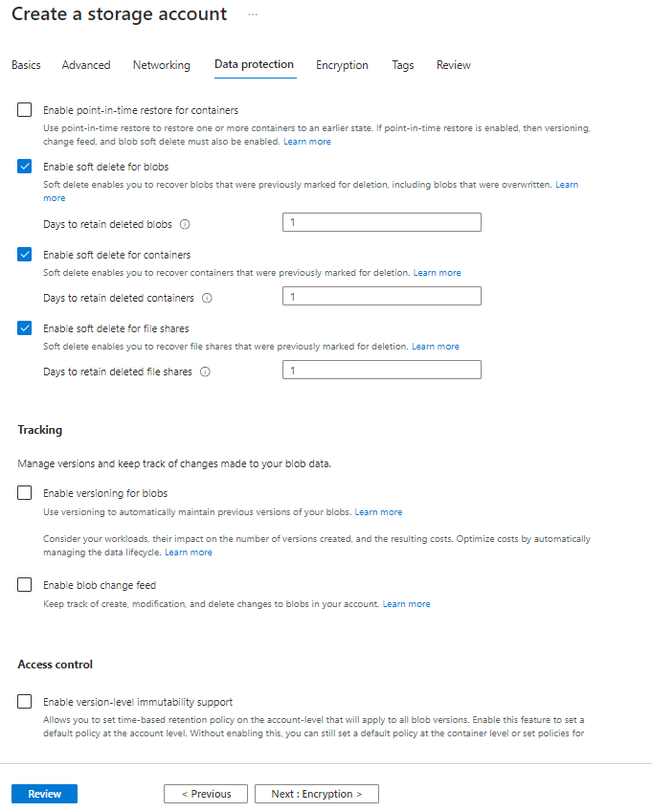Image resolution: width=652 pixels, height=812 pixels.
Task: Enable version-level immutability support
Action: pyautogui.click(x=25, y=702)
